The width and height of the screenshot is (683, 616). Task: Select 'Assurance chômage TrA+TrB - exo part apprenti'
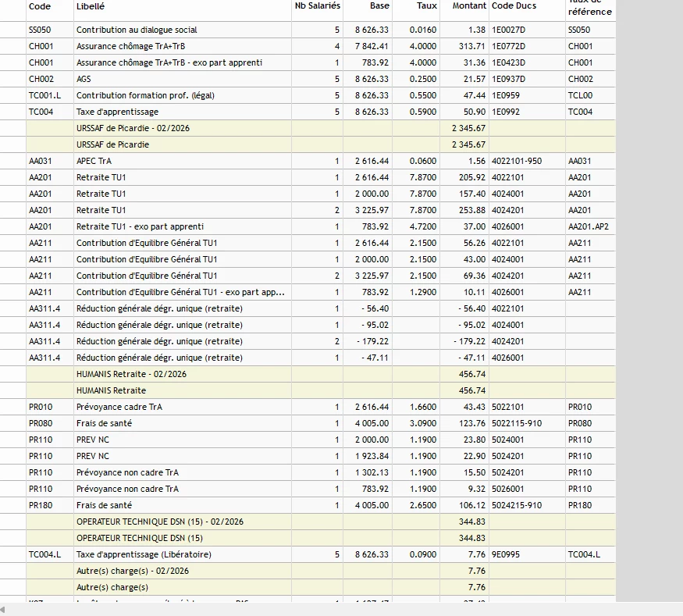coord(169,62)
